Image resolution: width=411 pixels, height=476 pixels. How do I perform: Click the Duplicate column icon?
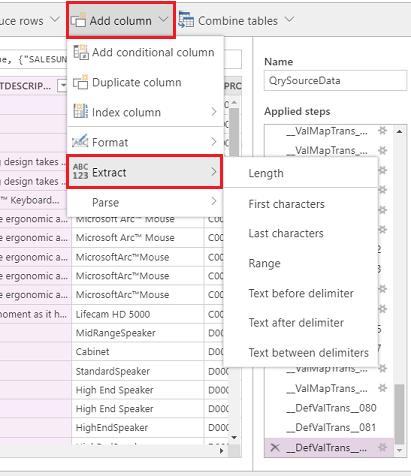81,82
